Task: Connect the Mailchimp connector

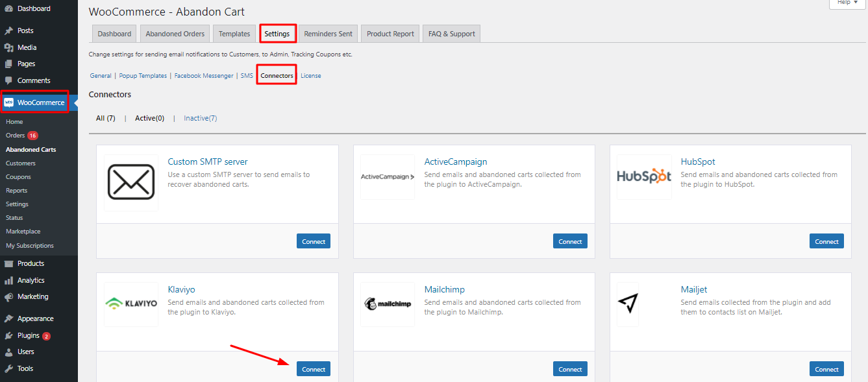Action: tap(570, 369)
